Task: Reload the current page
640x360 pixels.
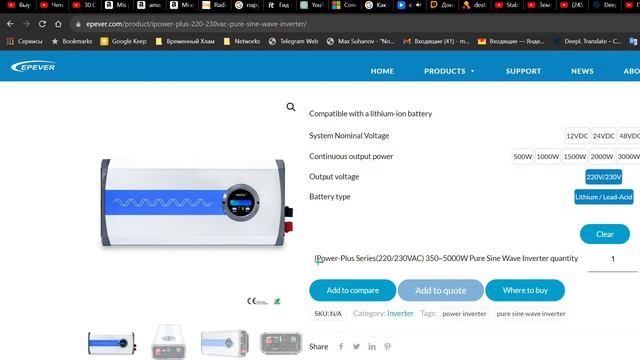Action: tap(42, 24)
